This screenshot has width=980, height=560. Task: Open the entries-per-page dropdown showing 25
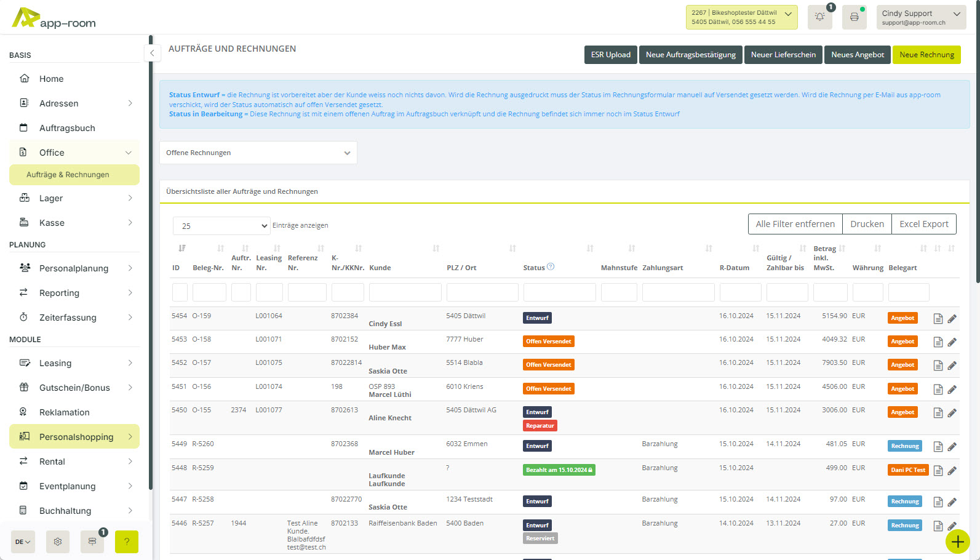(221, 226)
